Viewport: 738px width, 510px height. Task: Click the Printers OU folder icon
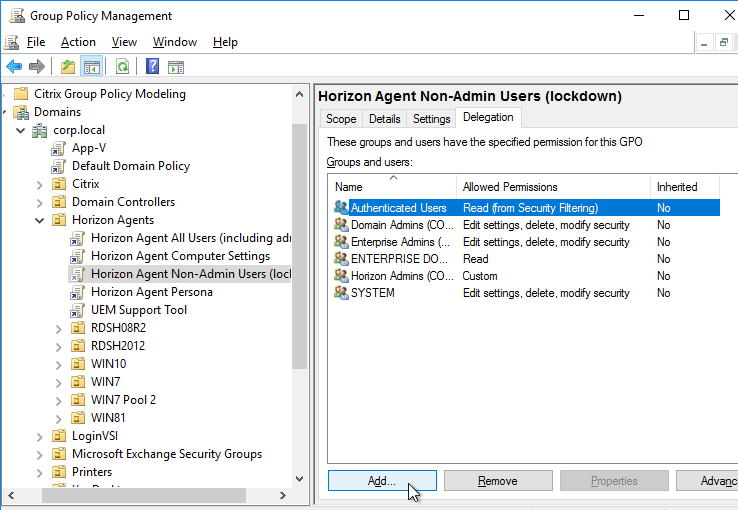tap(59, 471)
